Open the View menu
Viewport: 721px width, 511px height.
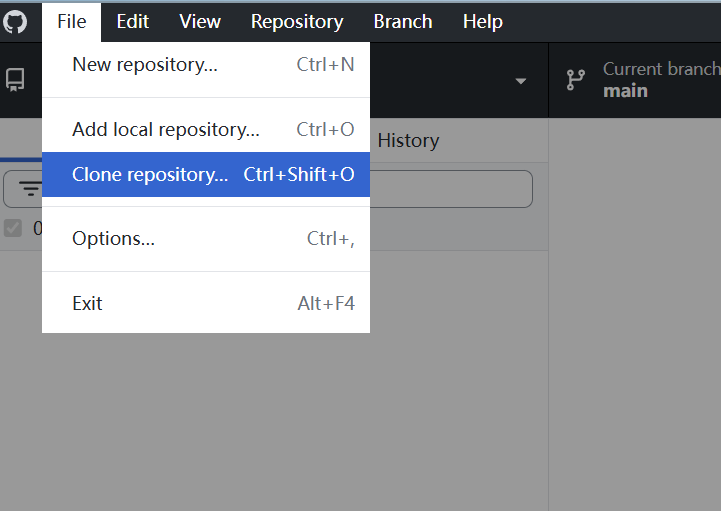tap(200, 21)
